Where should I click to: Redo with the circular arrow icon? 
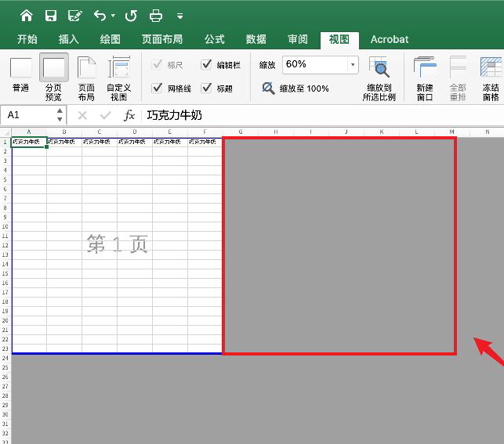(x=131, y=16)
